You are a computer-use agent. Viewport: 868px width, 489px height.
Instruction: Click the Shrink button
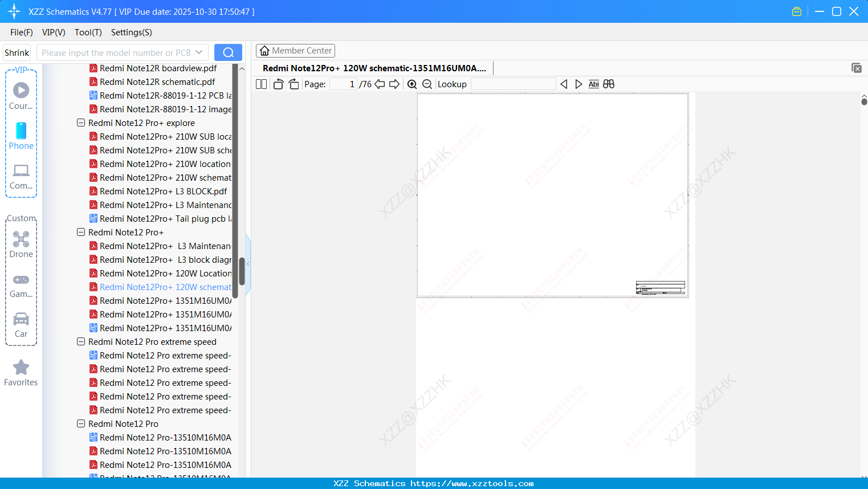coord(16,52)
